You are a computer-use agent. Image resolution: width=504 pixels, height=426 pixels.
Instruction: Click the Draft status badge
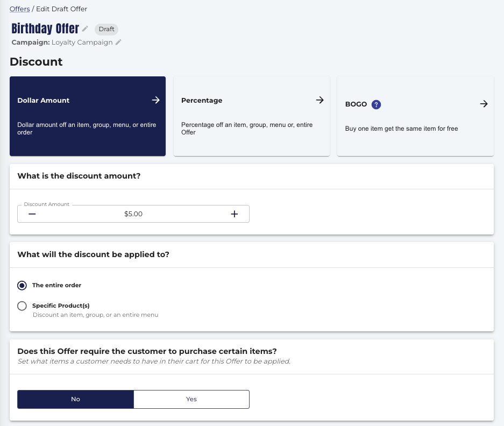[107, 29]
